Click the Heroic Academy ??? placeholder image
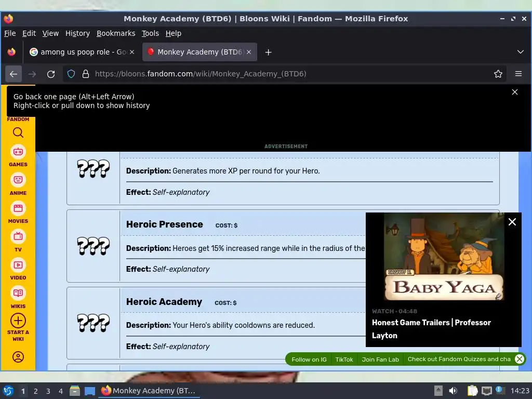Screen dimensions: 532x399 point(94,323)
